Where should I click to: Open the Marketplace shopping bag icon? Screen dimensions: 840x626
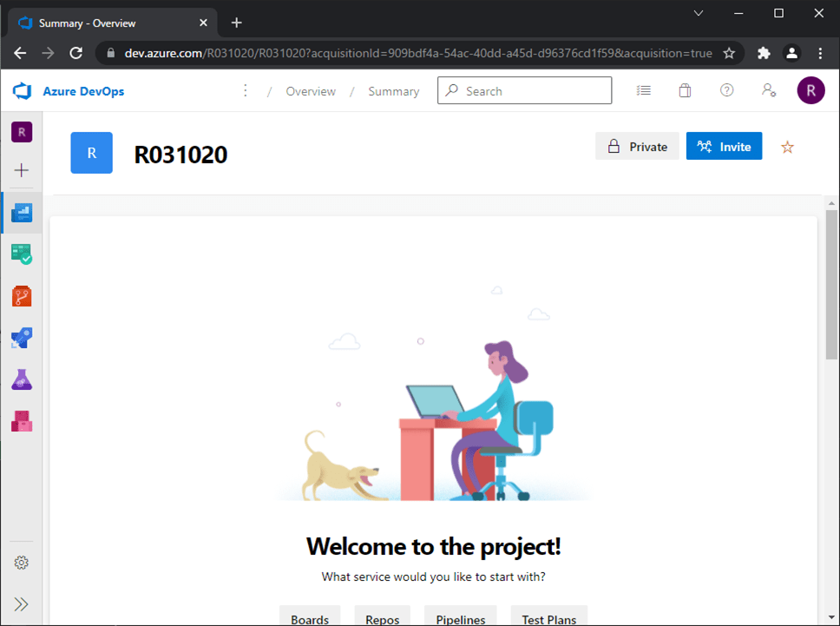[685, 90]
